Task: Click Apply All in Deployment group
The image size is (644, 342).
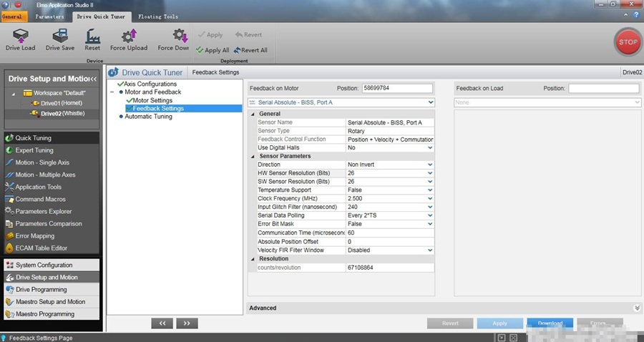Action: [x=213, y=50]
